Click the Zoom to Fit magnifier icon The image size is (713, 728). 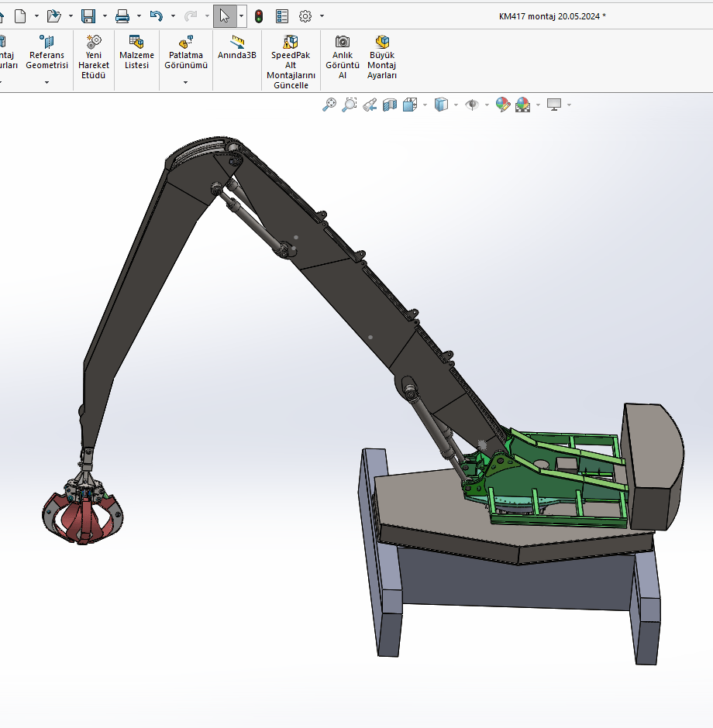(329, 105)
